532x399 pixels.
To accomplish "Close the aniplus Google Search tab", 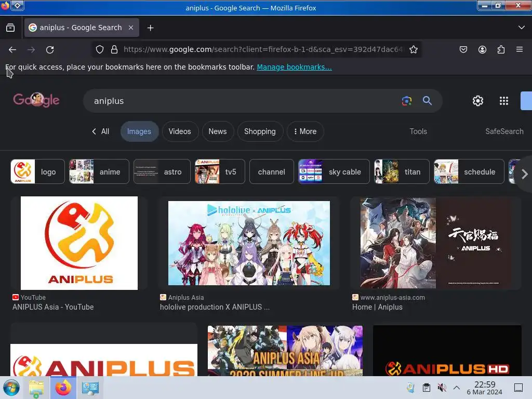I will click(x=131, y=28).
